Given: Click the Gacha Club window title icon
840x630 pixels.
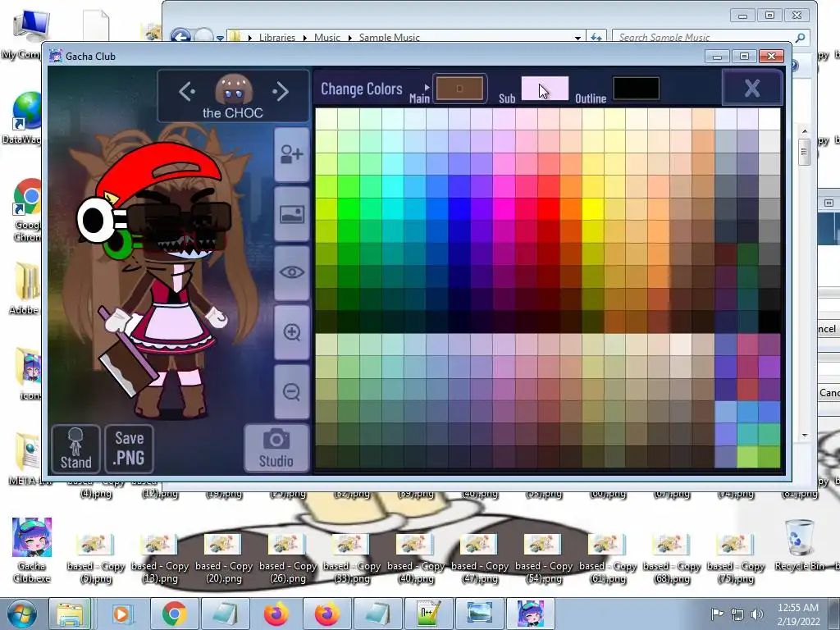Looking at the screenshot, I should [x=55, y=56].
